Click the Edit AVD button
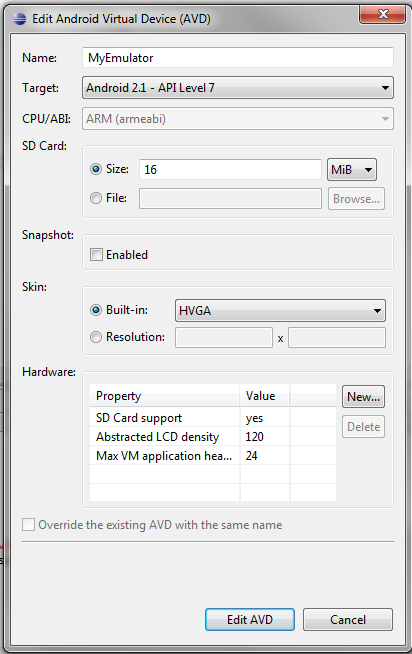Screen dimensions: 412x654 [250, 619]
